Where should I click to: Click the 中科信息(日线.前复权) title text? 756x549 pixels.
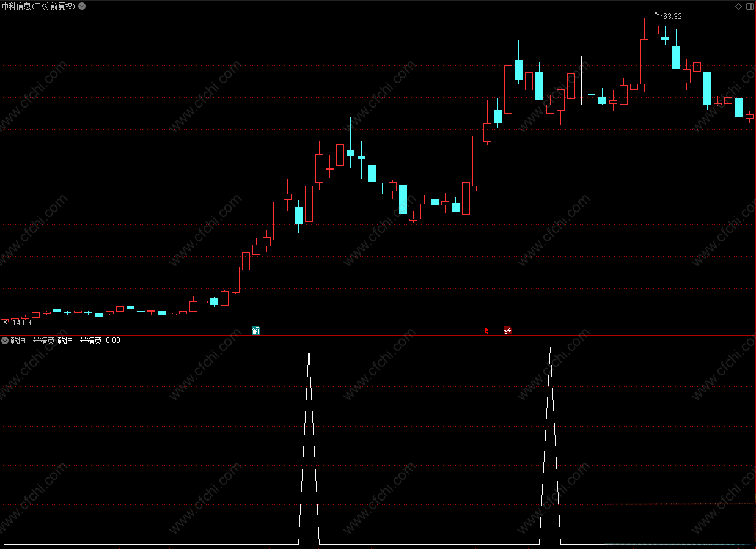[x=39, y=6]
